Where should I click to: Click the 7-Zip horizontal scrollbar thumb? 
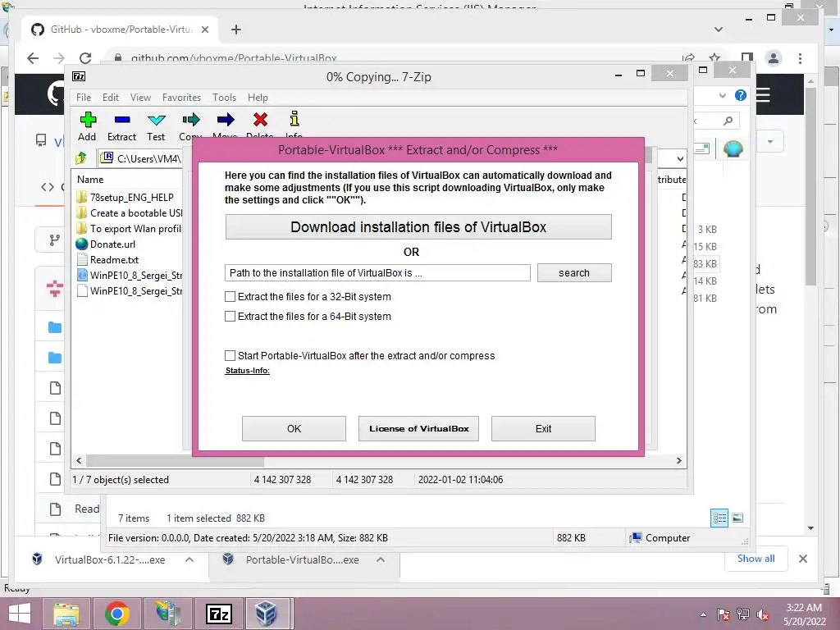175,461
